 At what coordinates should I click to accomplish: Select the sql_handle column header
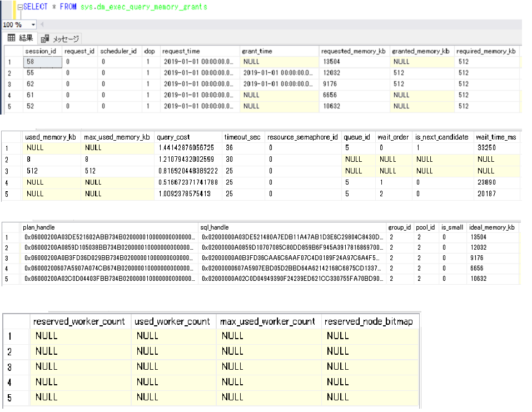click(x=292, y=227)
